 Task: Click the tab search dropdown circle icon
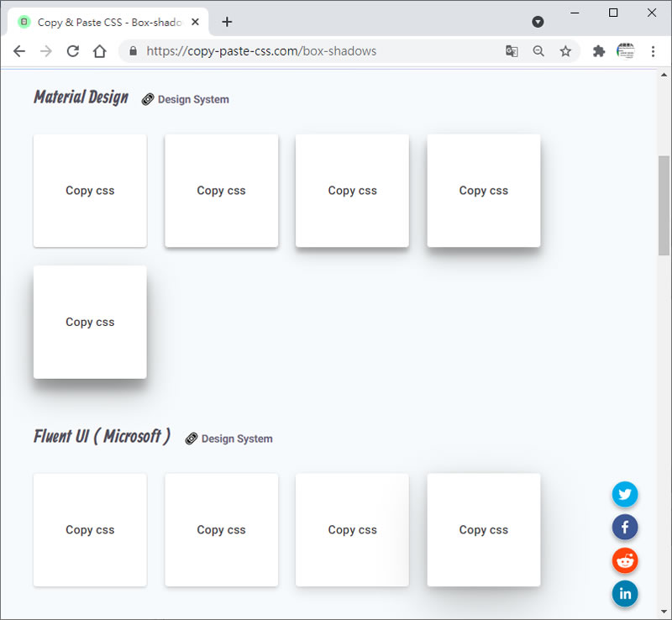[x=538, y=22]
